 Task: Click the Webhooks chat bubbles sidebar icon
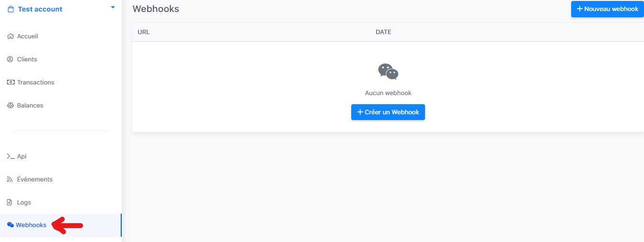point(11,225)
